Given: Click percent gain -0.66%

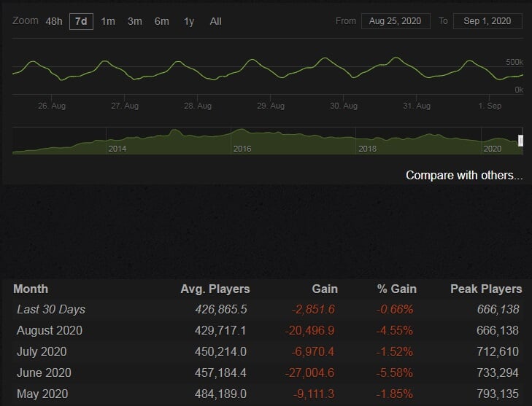Looking at the screenshot, I should (395, 309).
